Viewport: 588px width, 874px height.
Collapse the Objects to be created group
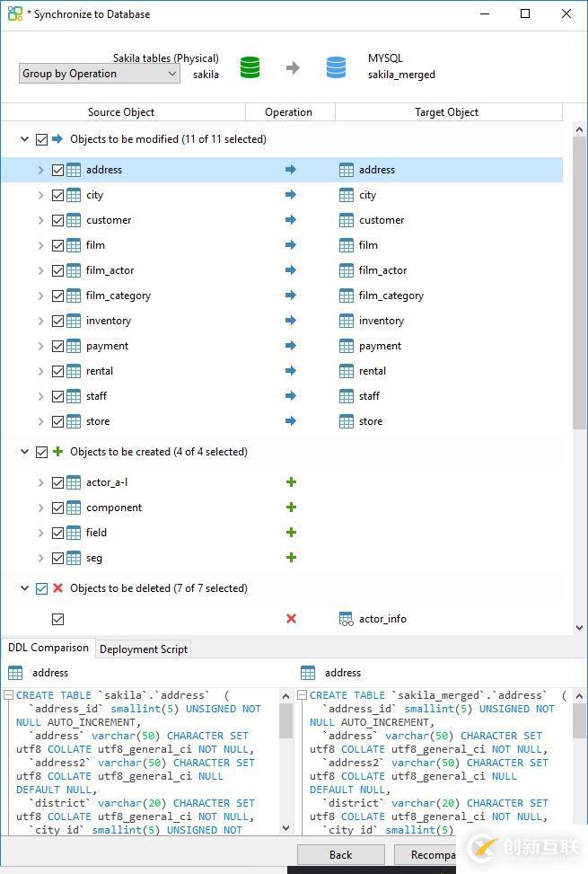pyautogui.click(x=24, y=452)
